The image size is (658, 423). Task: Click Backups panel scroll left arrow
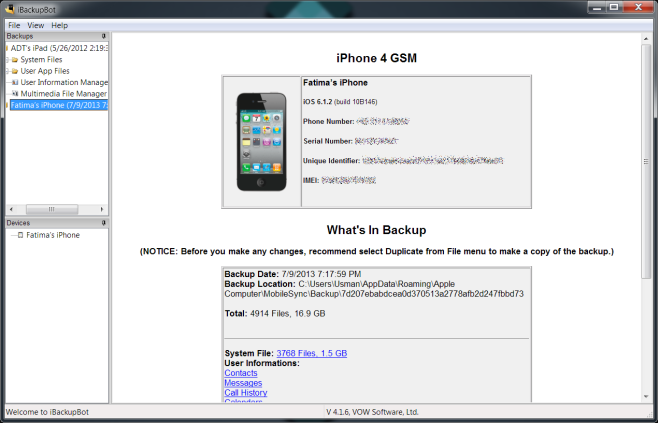click(11, 209)
